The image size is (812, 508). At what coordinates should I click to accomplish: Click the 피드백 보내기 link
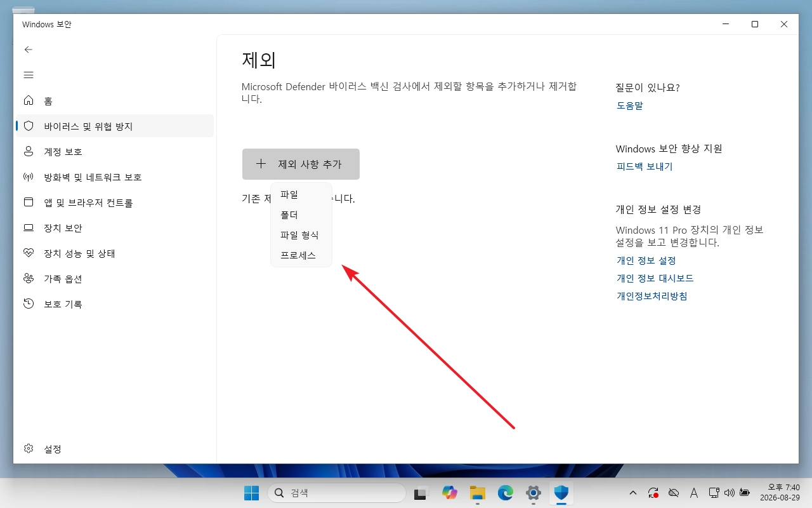point(645,166)
